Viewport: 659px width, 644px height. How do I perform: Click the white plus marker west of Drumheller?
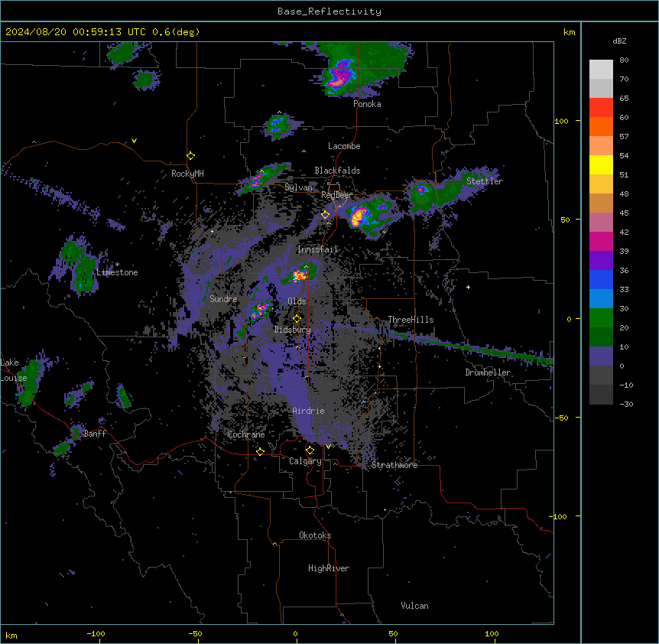(468, 287)
